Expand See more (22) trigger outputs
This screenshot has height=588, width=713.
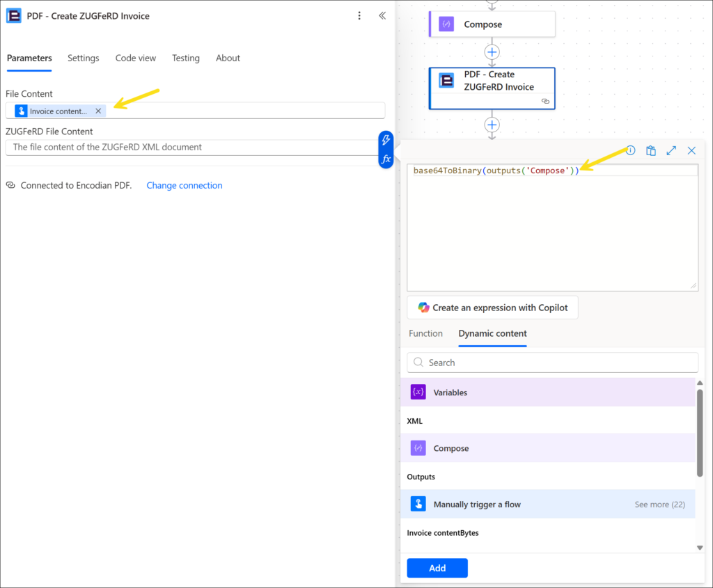point(659,504)
